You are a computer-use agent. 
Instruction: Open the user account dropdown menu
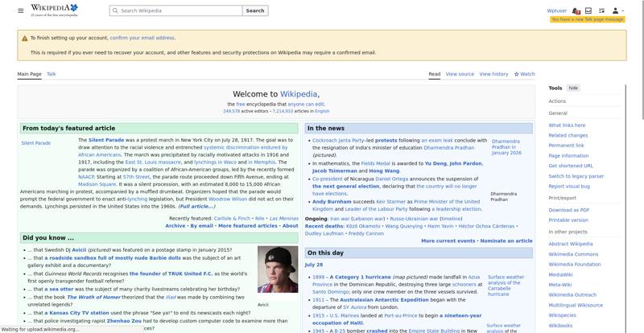pyautogui.click(x=617, y=10)
